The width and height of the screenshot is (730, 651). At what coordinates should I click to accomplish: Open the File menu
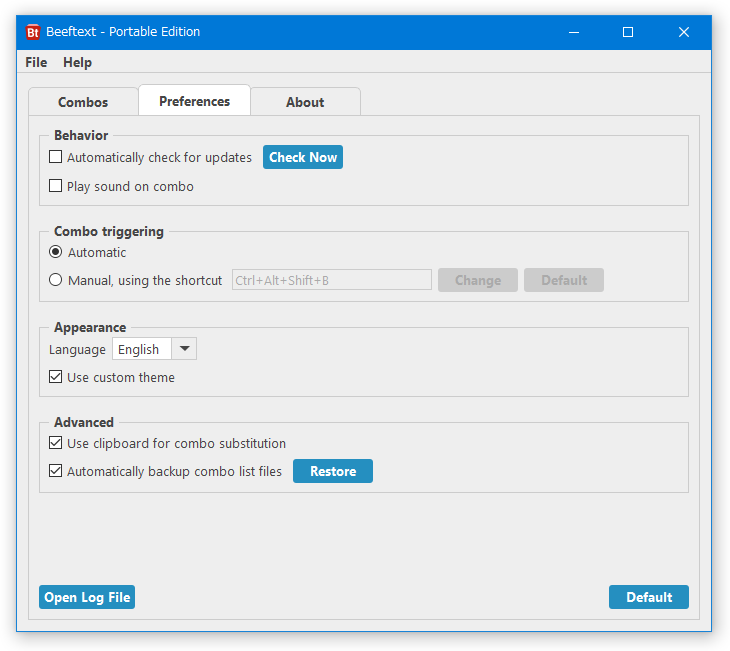(x=36, y=62)
